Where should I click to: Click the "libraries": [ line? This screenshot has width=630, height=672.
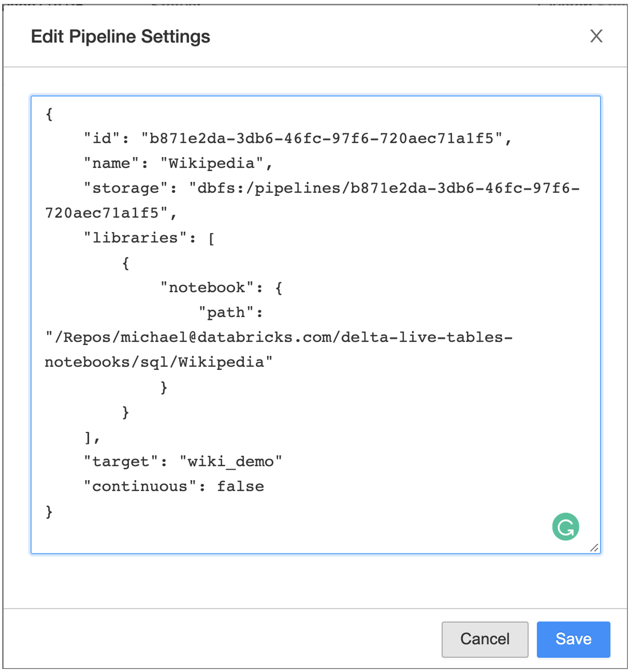coord(149,238)
